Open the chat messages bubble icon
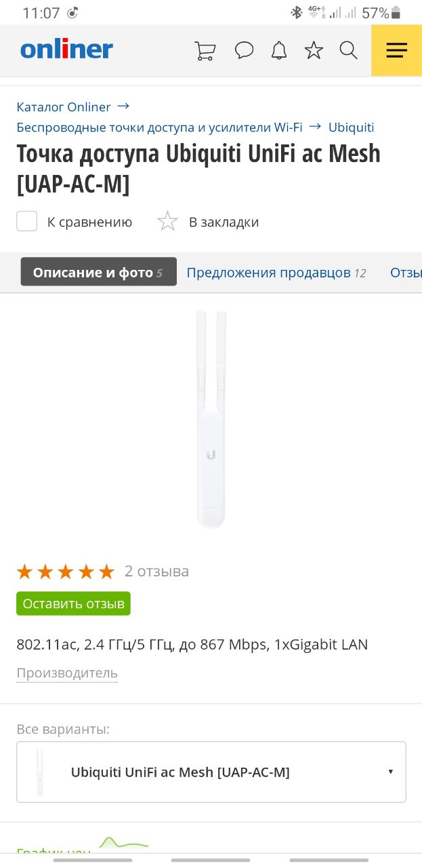The width and height of the screenshot is (422, 868). tap(244, 50)
